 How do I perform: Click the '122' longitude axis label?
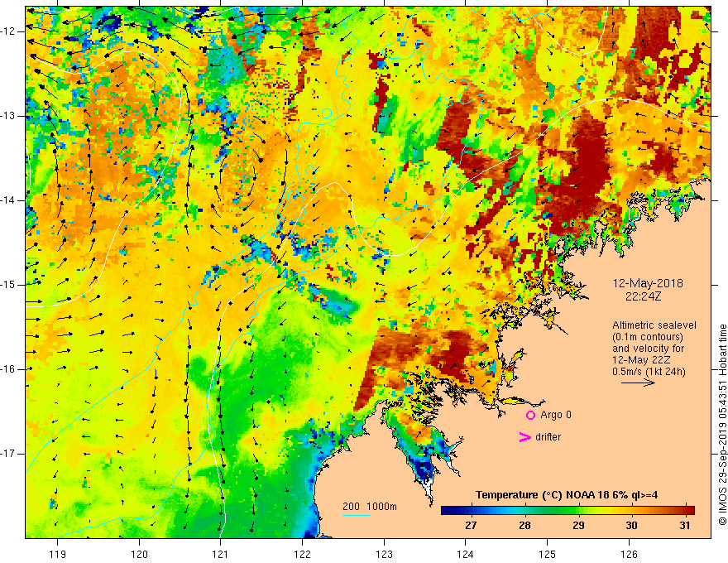click(302, 554)
